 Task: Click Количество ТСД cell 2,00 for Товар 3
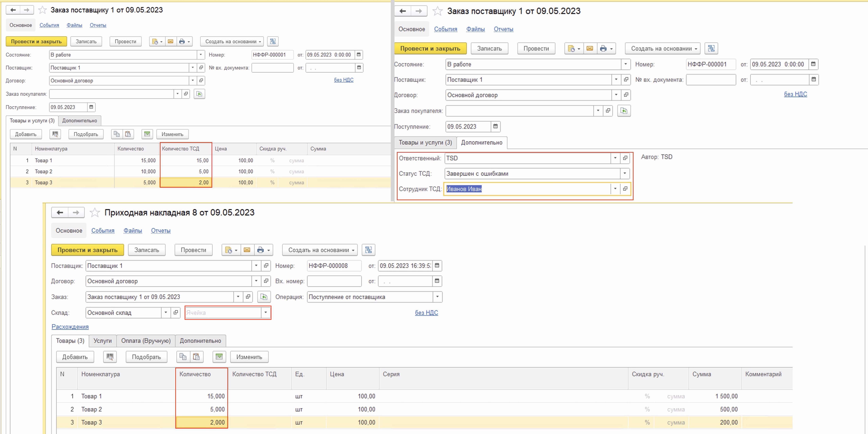coord(186,182)
